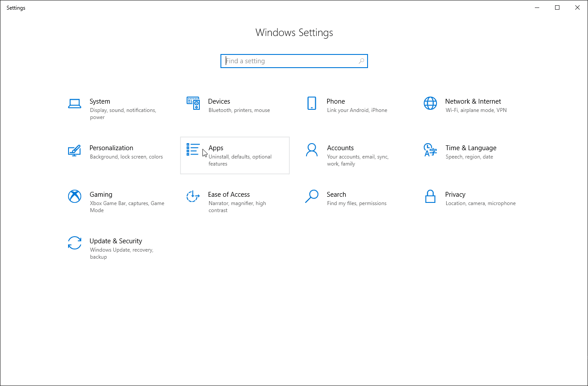Open the Network & Internet title
Image resolution: width=588 pixels, height=386 pixels.
click(x=473, y=101)
